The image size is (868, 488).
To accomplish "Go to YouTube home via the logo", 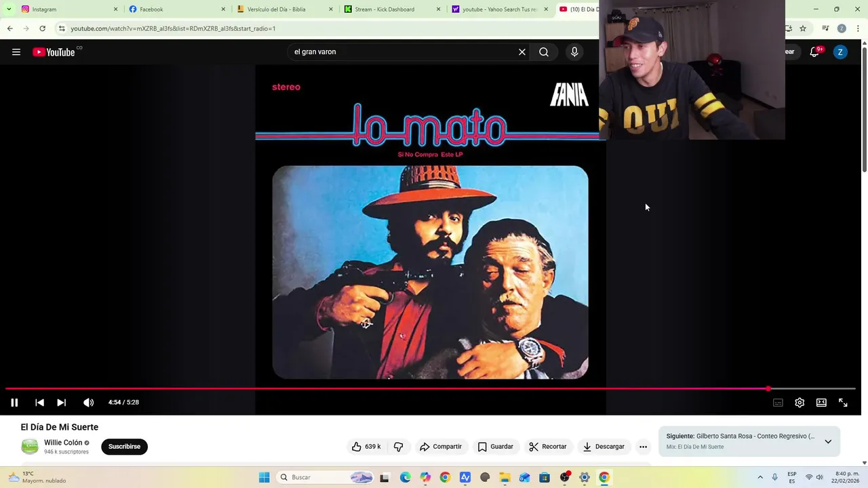I will 54,52.
